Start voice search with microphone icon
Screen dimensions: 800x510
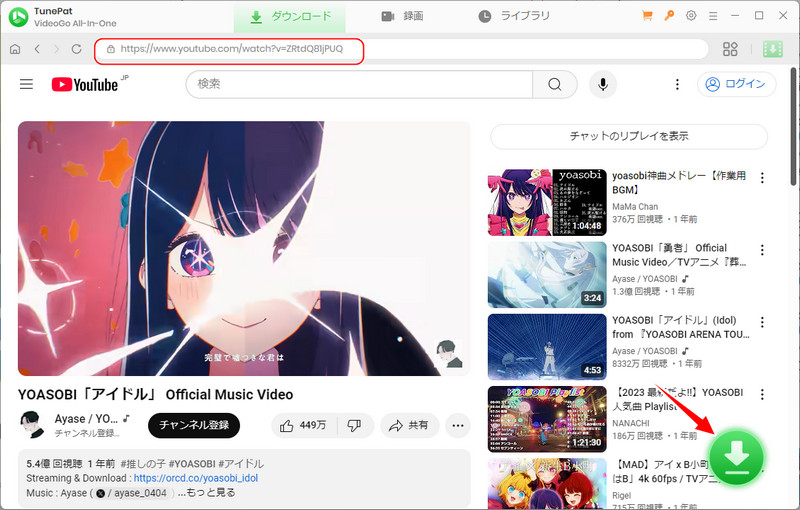pos(603,84)
